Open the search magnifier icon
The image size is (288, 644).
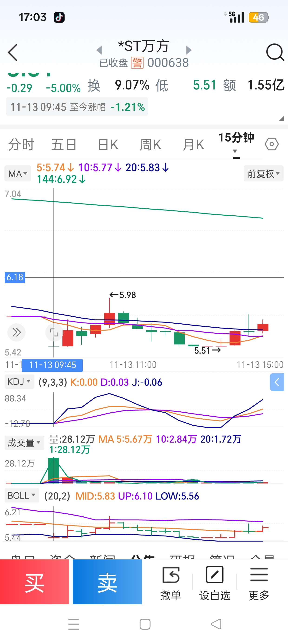tap(275, 52)
